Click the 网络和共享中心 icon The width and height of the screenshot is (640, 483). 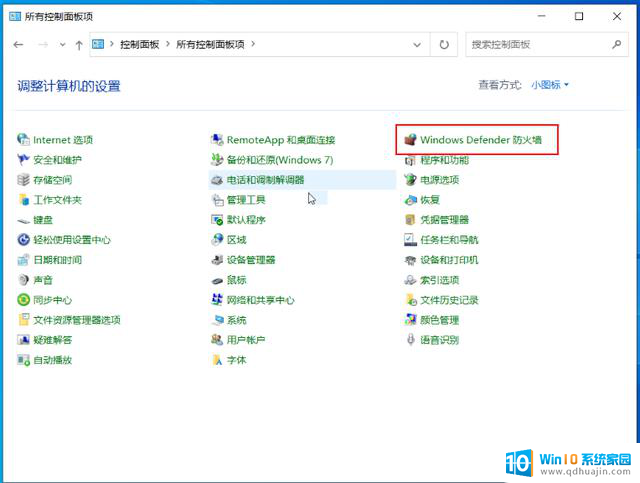click(x=217, y=300)
